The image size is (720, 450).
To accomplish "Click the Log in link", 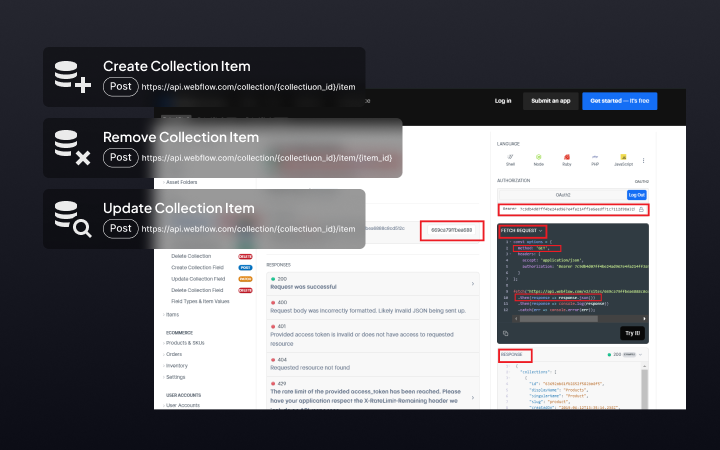I will pos(503,101).
